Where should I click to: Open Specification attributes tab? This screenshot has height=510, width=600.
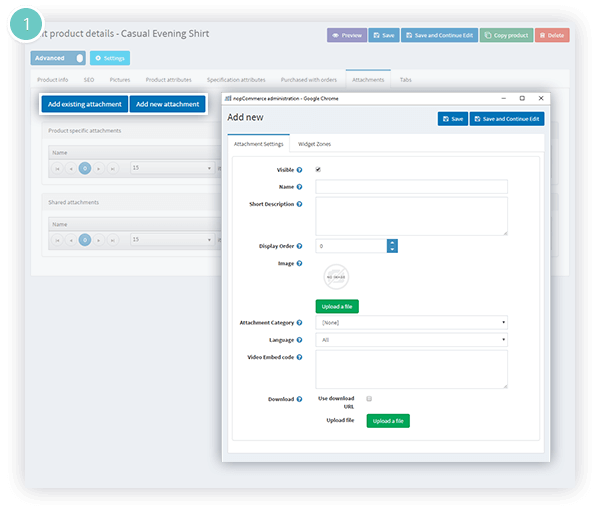236,80
